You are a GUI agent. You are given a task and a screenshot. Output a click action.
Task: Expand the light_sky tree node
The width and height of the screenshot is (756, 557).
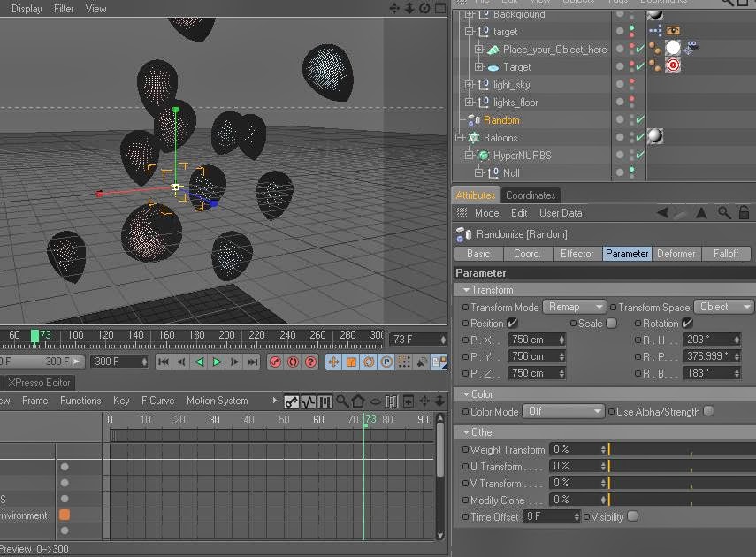click(469, 85)
